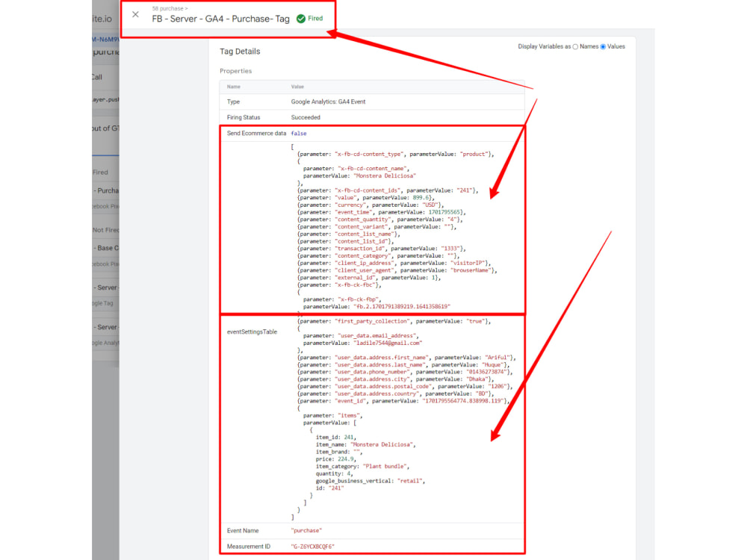
Task: Click the 'quantity: 4' line
Action: click(335, 474)
